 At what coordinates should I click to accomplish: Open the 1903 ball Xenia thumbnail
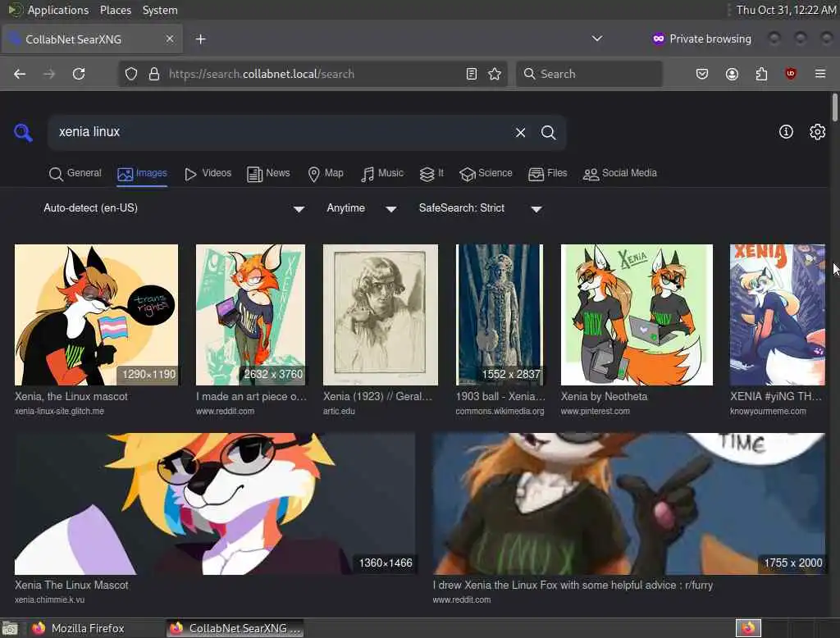coord(500,315)
